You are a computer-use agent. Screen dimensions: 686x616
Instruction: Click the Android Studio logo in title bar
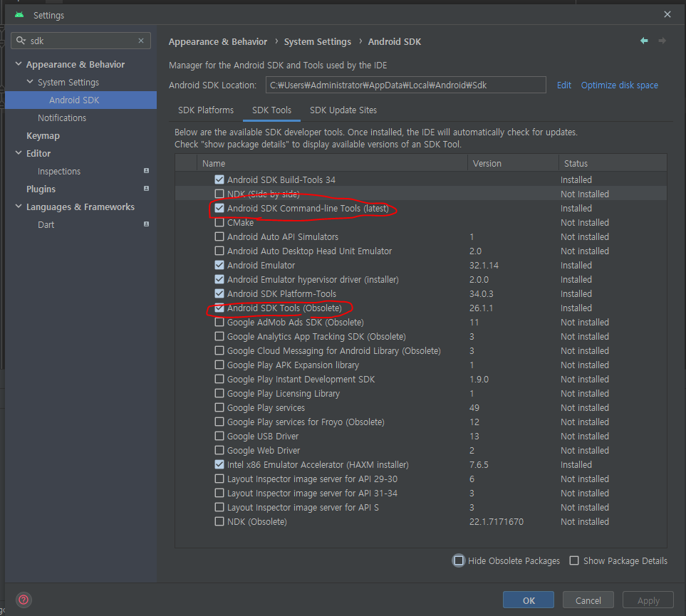[x=19, y=15]
